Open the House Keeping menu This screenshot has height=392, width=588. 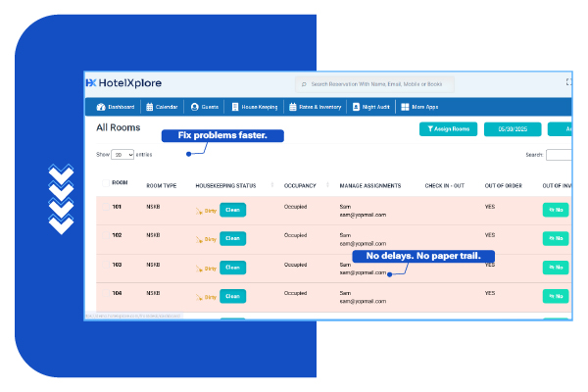pos(255,107)
